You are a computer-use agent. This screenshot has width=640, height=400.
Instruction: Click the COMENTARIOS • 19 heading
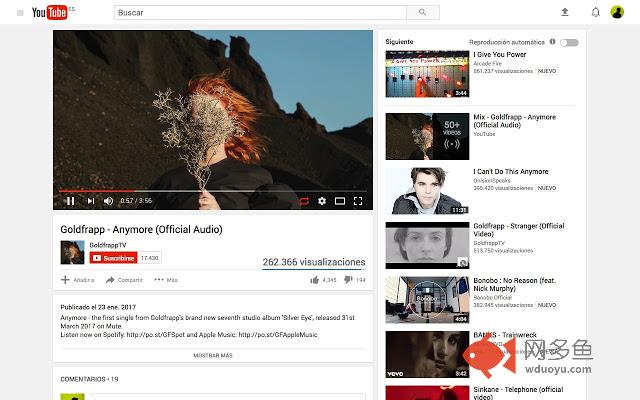tap(89, 379)
